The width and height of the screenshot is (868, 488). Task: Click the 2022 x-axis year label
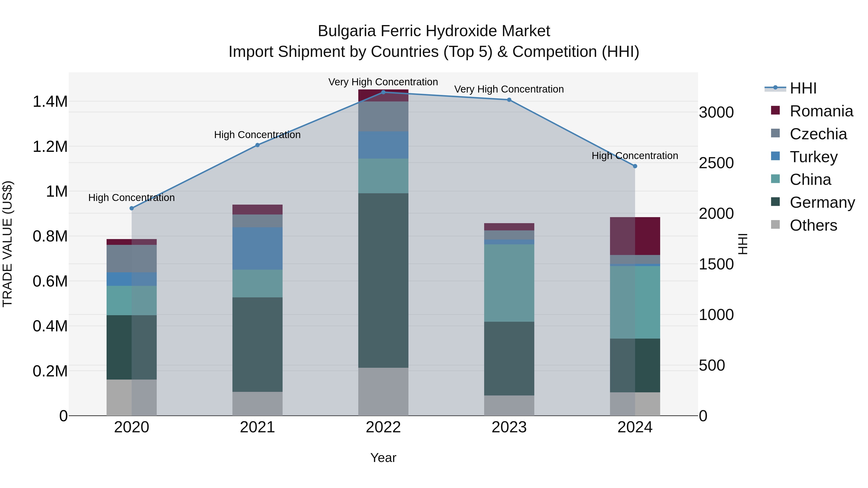click(x=383, y=427)
